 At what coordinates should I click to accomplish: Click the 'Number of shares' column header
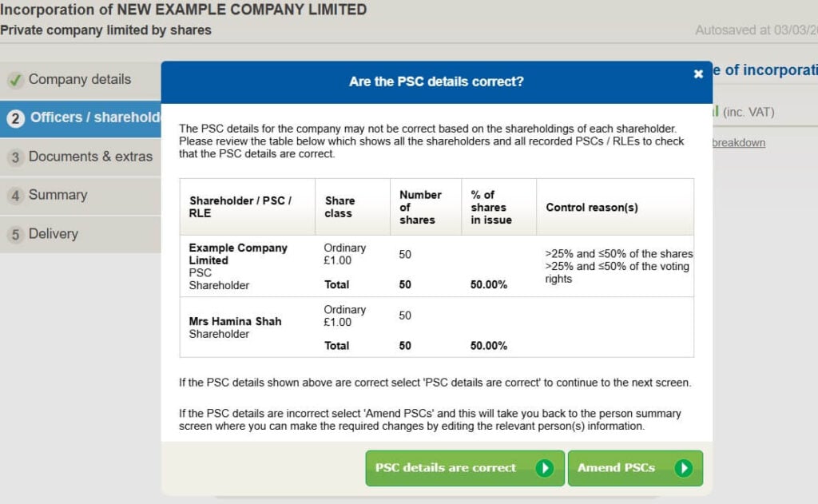[x=420, y=207]
